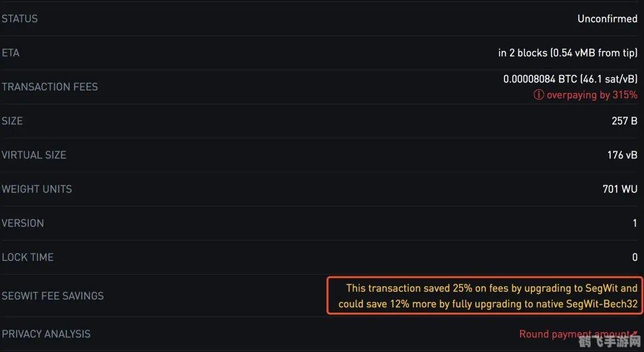Open the Round payment amount privacy link

pyautogui.click(x=574, y=334)
